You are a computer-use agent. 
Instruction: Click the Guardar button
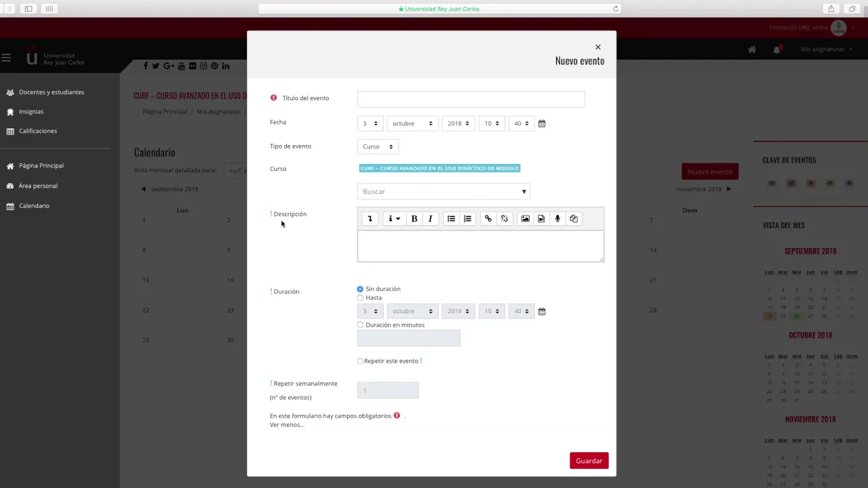(x=589, y=461)
